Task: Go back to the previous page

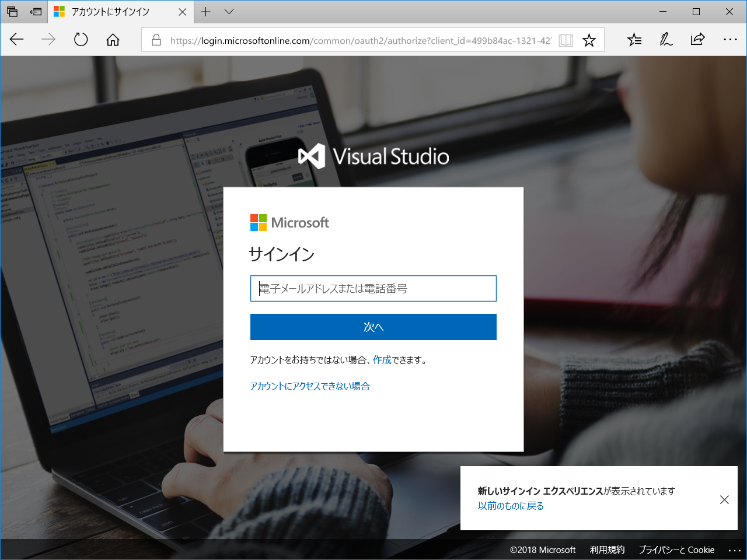Action: click(x=17, y=40)
